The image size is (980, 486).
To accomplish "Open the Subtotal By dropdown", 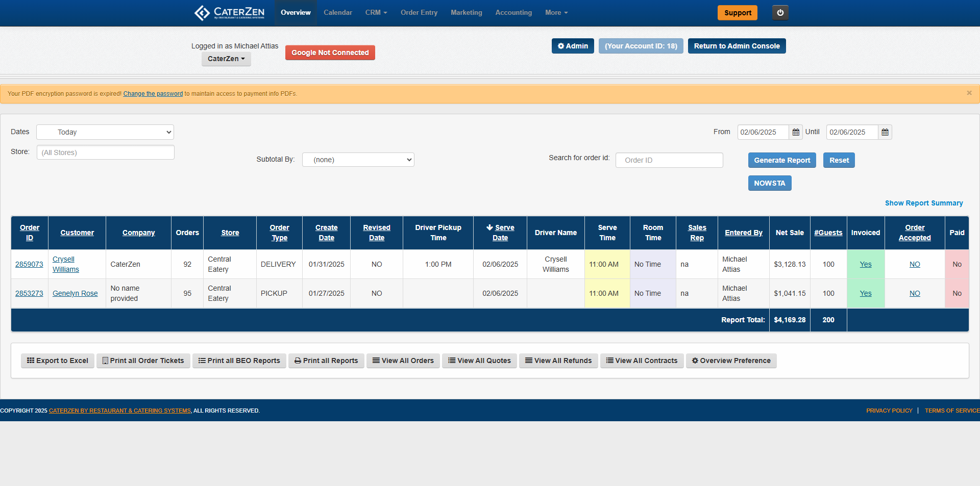I will pyautogui.click(x=358, y=160).
